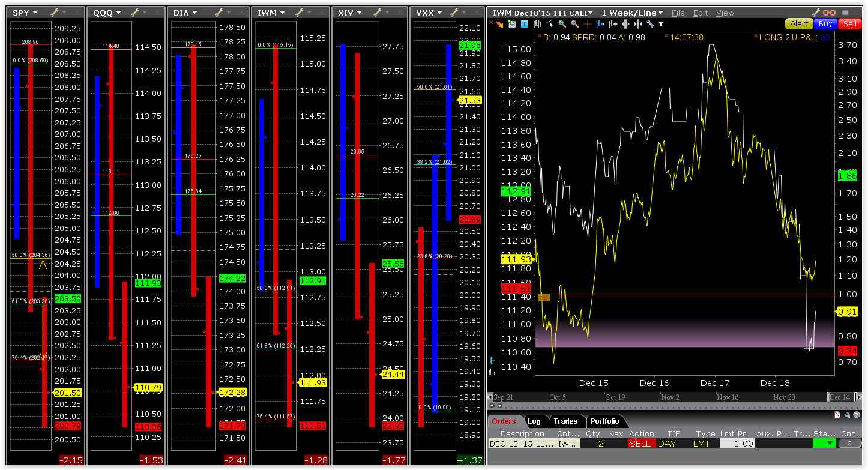Click the blue Buy button

(825, 23)
